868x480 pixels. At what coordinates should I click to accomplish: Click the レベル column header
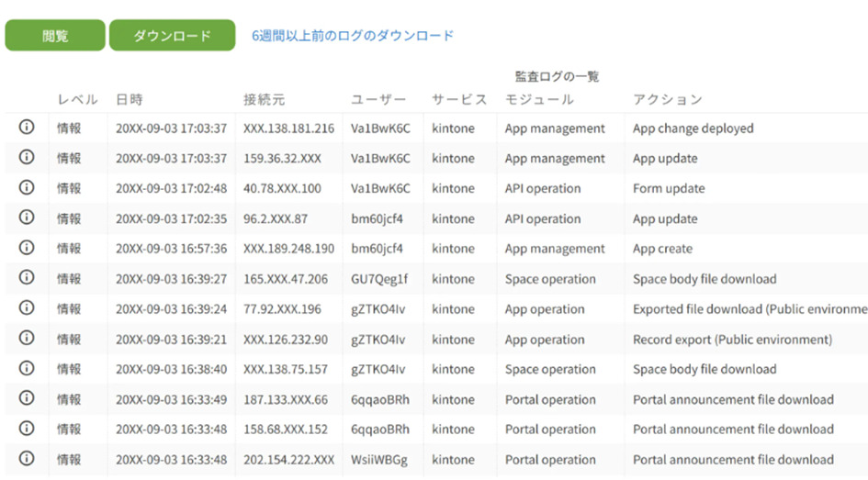(77, 99)
